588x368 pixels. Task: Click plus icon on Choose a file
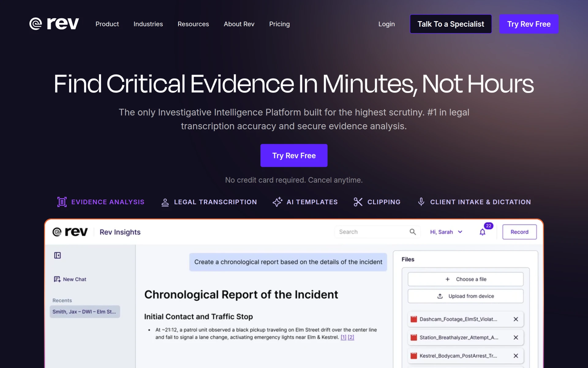point(447,279)
